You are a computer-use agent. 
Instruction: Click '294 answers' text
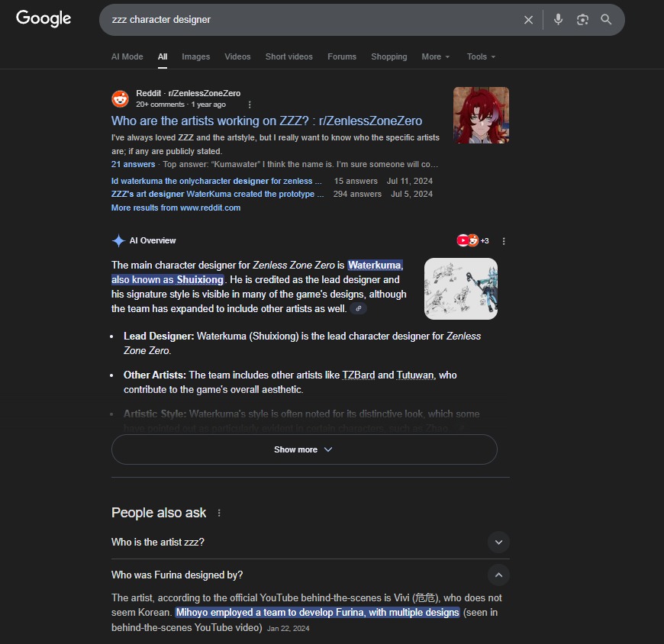point(357,194)
